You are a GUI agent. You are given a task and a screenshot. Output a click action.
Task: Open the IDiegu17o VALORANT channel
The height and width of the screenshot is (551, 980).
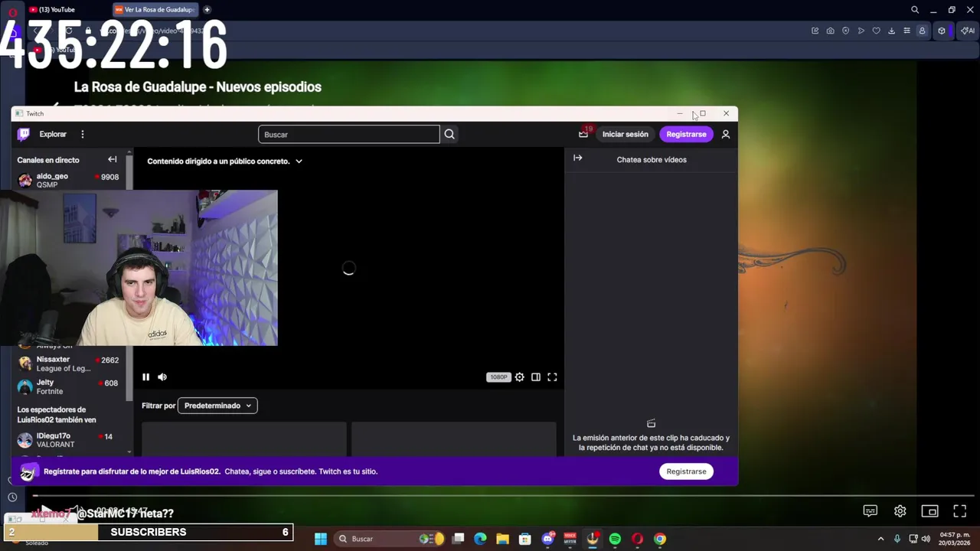pyautogui.click(x=69, y=440)
